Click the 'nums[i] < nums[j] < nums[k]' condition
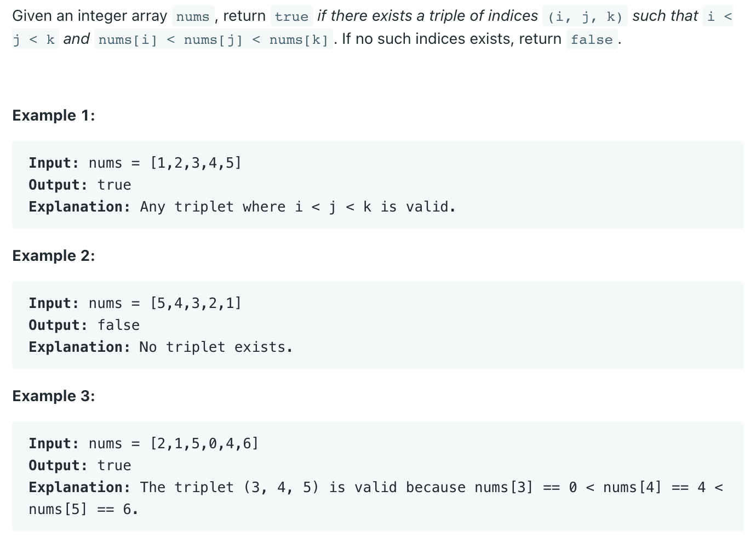 (x=214, y=39)
